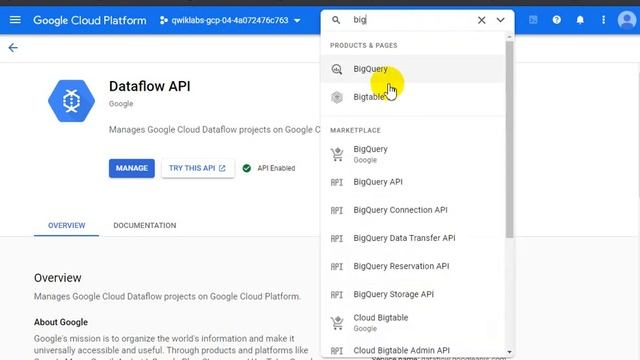Image resolution: width=640 pixels, height=360 pixels.
Task: Select Bigtable under Products & Pages
Action: pos(413,97)
